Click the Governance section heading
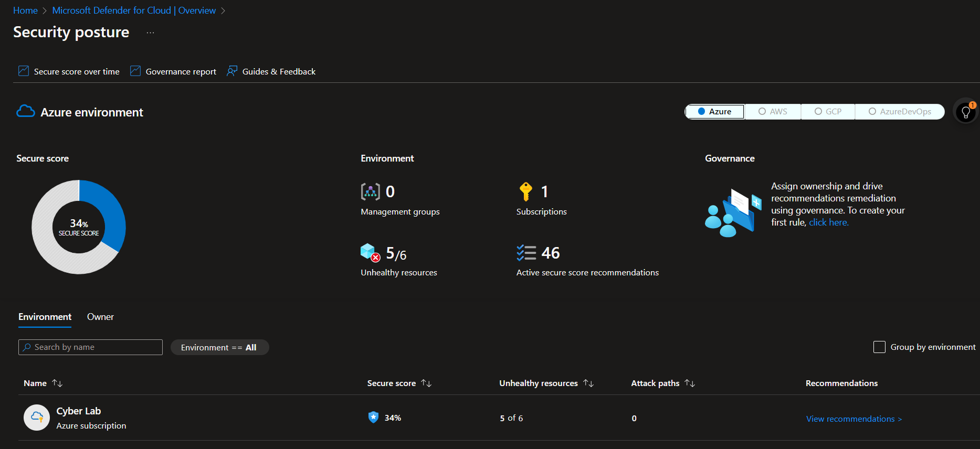Image resolution: width=980 pixels, height=449 pixels. 730,158
